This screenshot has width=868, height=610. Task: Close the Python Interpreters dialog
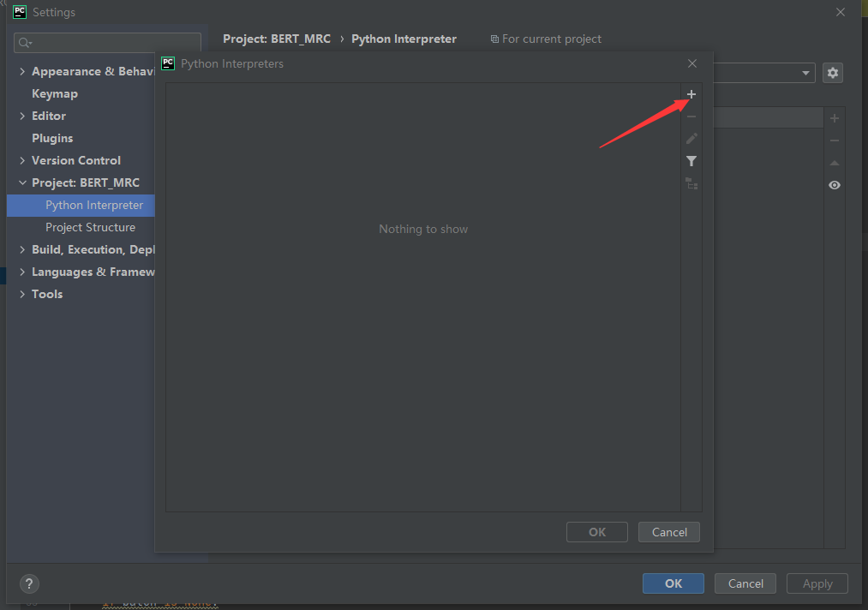(x=692, y=63)
